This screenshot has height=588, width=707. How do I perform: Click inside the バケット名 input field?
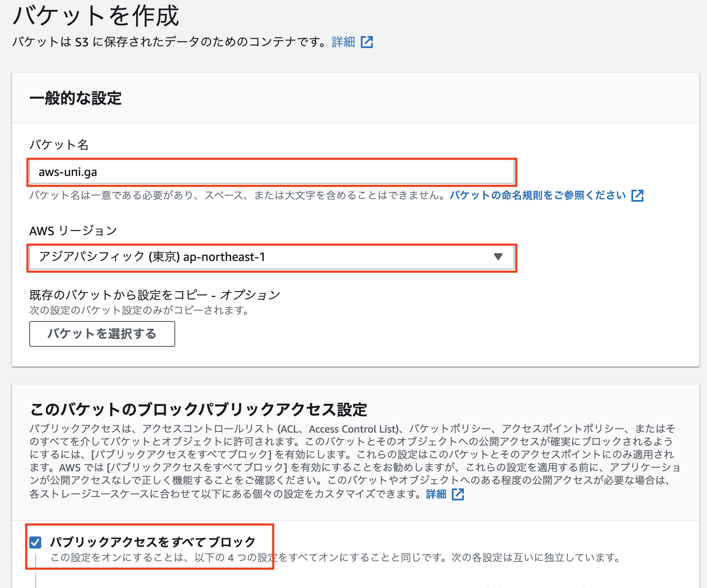click(x=271, y=172)
